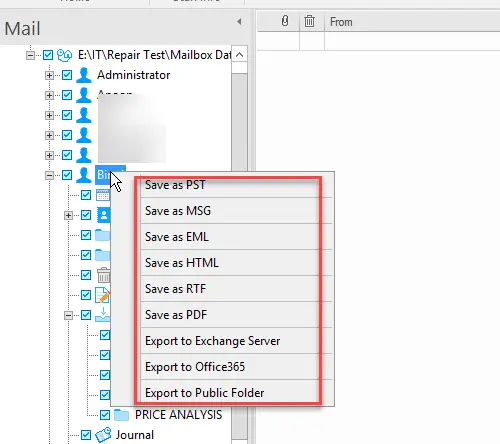Uncheck the Administrator mailbox checkbox
The height and width of the screenshot is (444, 500).
(x=67, y=75)
